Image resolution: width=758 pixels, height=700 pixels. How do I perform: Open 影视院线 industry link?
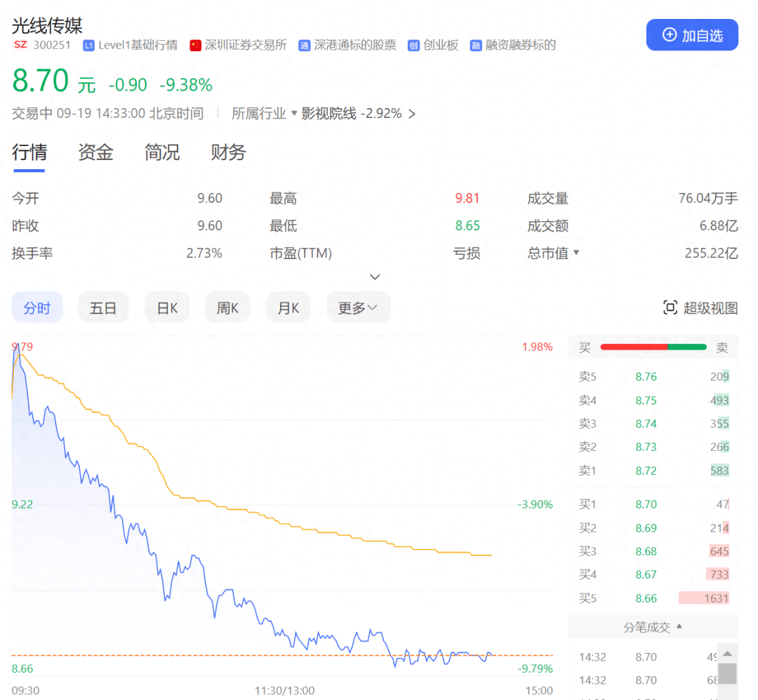coord(328,113)
